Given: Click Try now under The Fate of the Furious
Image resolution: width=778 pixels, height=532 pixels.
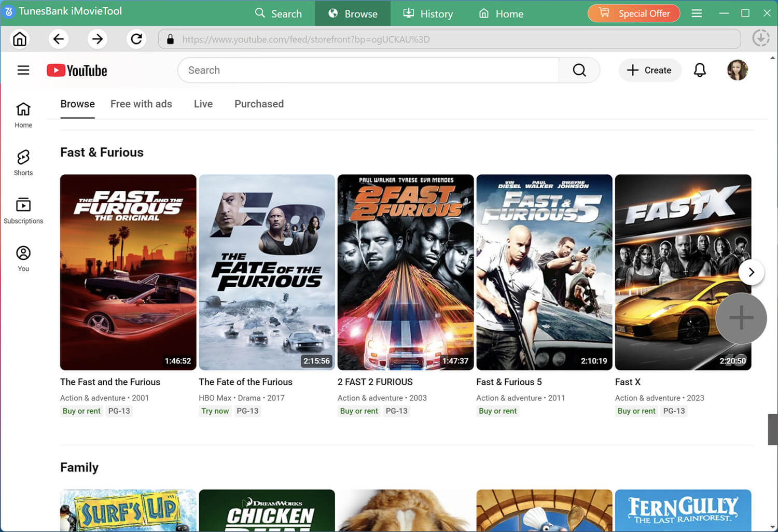Looking at the screenshot, I should click(215, 411).
